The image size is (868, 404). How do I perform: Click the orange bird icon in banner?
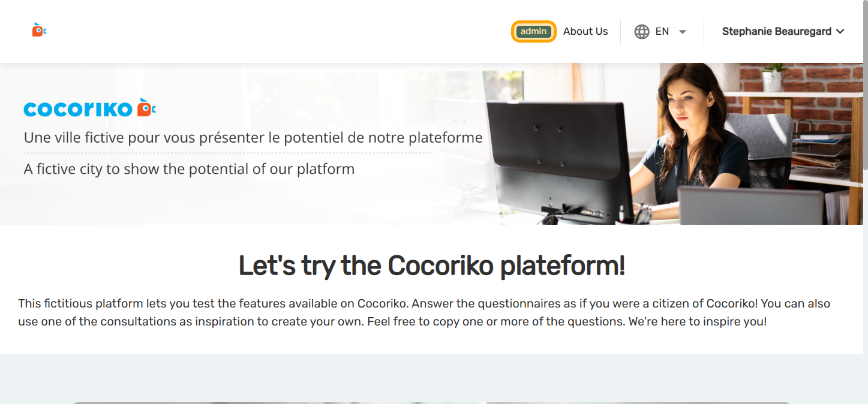146,108
